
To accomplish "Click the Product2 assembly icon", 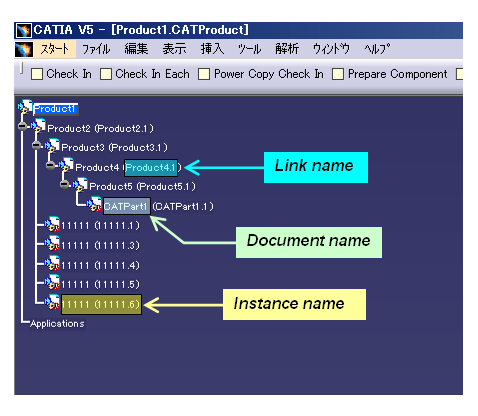I will click(x=39, y=126).
